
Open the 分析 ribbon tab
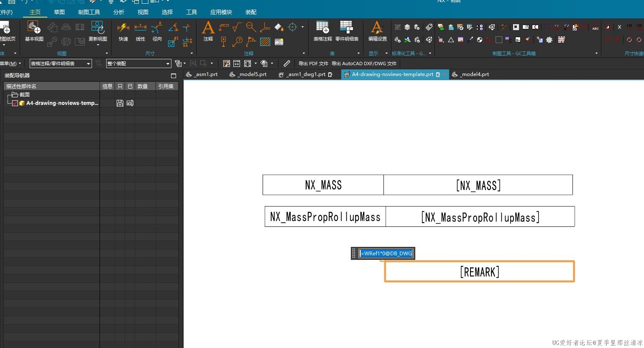119,12
